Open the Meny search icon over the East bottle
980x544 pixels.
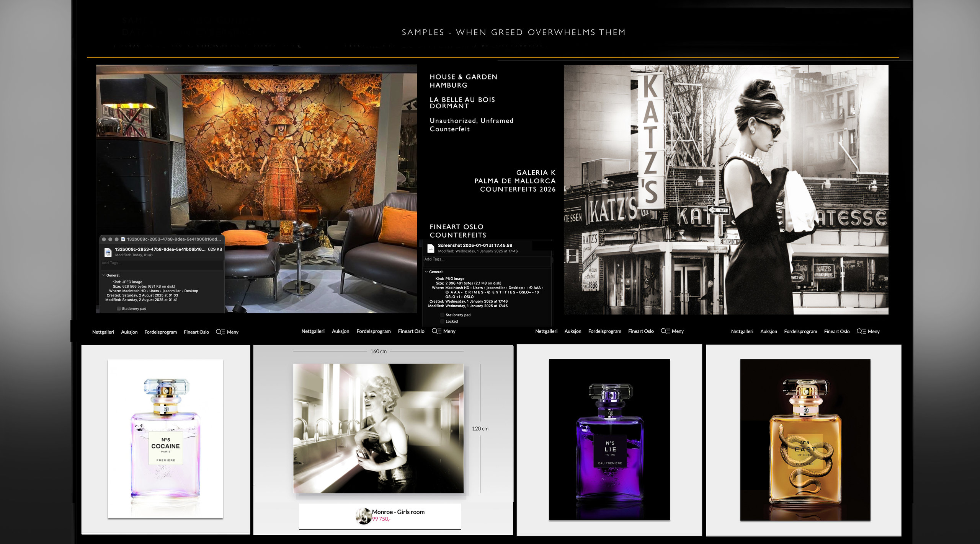click(861, 331)
